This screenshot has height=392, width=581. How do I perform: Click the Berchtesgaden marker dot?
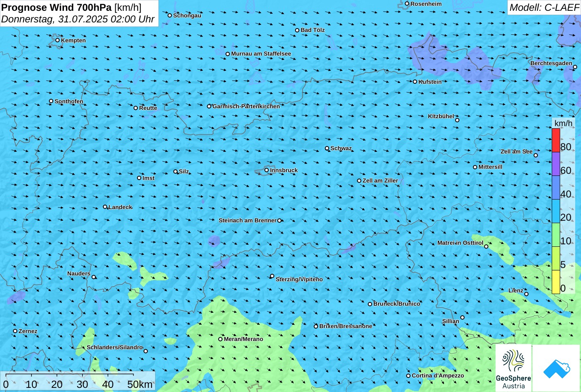[575, 67]
